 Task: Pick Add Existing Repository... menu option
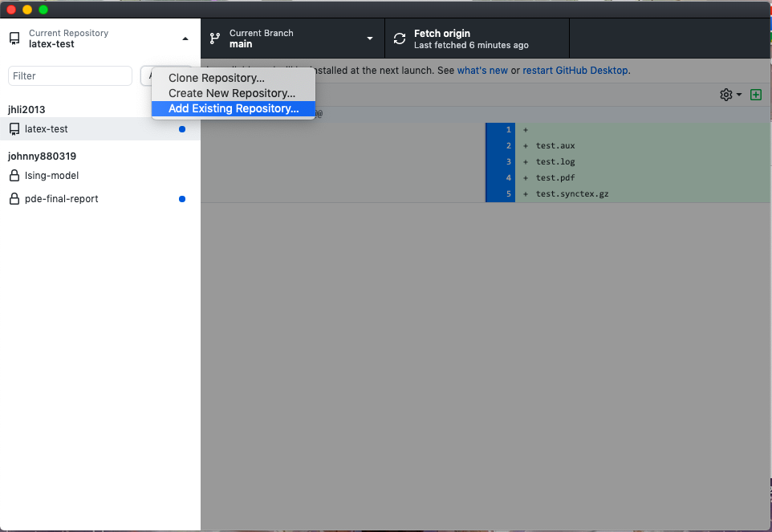pyautogui.click(x=234, y=108)
